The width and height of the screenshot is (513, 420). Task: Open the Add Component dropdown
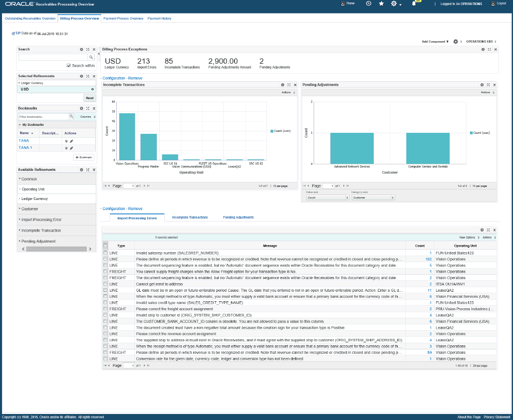pos(435,42)
